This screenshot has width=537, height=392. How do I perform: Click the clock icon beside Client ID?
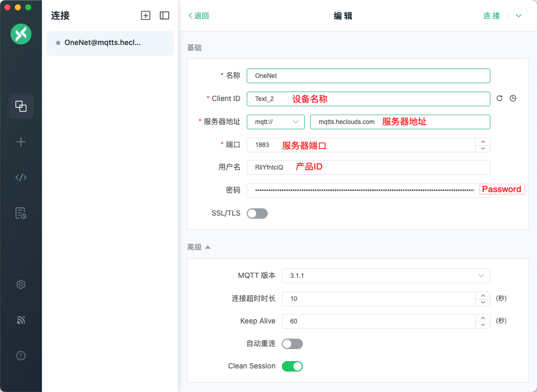tap(513, 98)
